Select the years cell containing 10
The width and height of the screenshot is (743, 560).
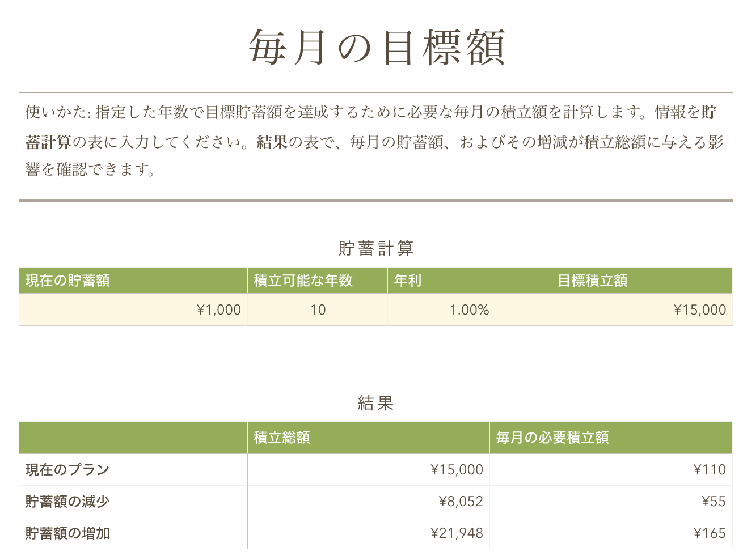318,310
